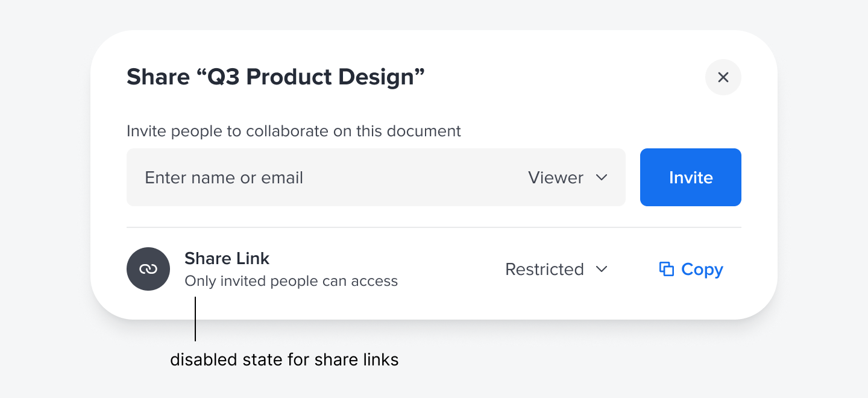Click the horizontal divider above Share Link
Screen dimensions: 868x398
(x=434, y=227)
